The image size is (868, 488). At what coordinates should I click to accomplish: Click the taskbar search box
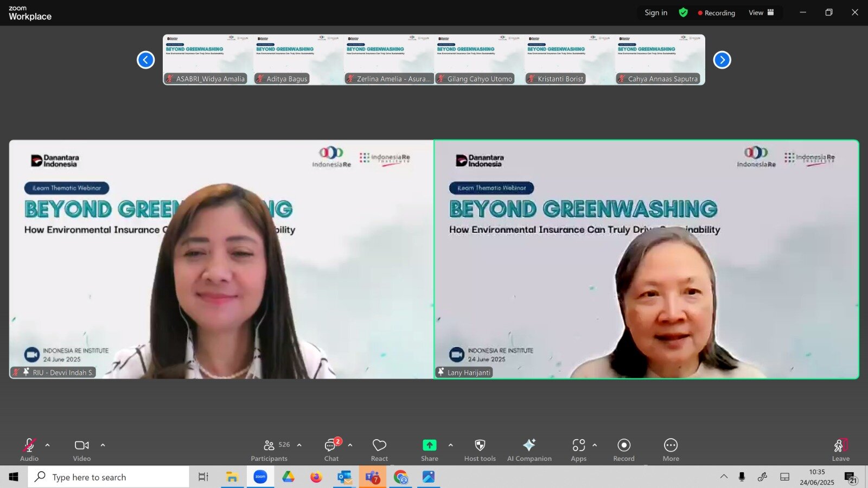(x=108, y=477)
